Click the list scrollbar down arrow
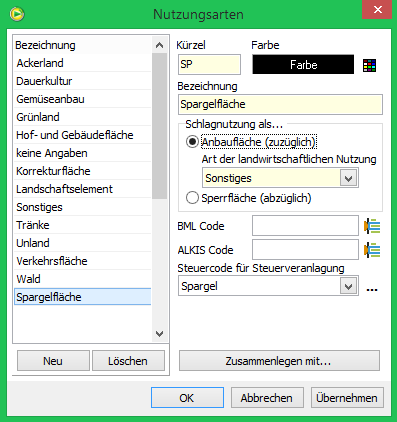Screen dimensions: 397x422 coord(159,333)
